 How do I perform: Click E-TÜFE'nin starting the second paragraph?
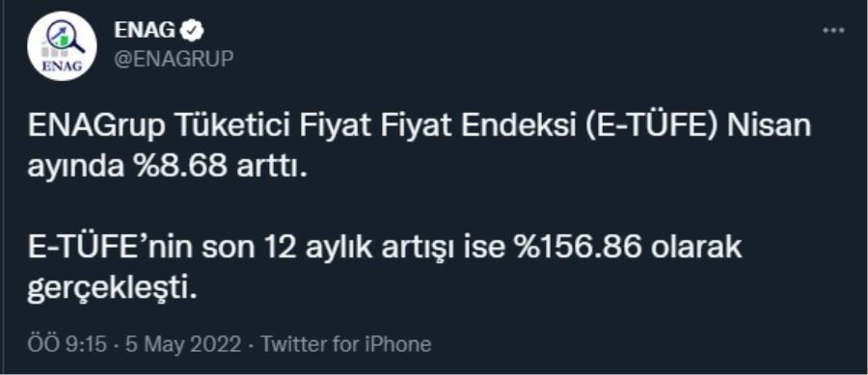[111, 249]
